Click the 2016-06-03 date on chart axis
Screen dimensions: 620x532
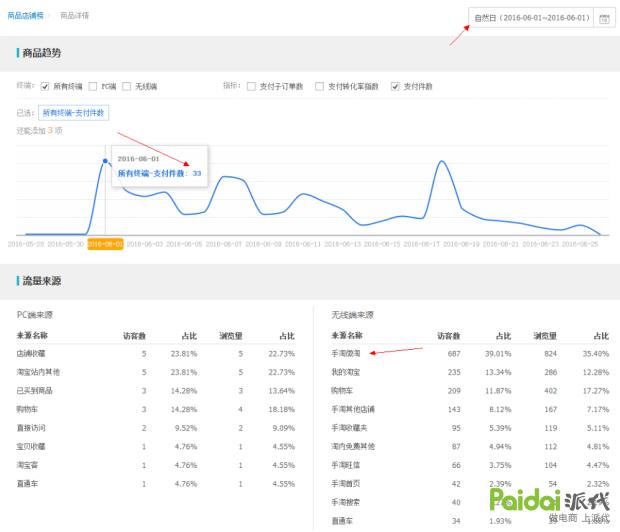click(x=145, y=244)
